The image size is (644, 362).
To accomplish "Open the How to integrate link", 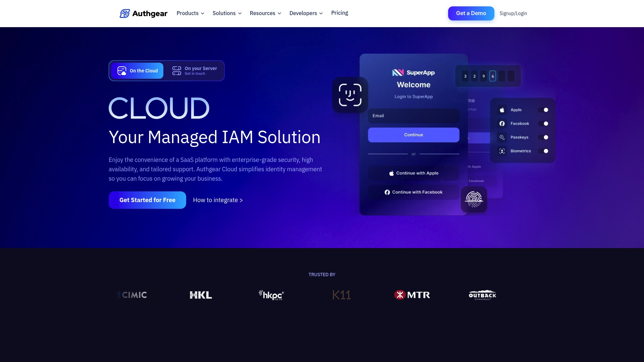I will tap(218, 200).
